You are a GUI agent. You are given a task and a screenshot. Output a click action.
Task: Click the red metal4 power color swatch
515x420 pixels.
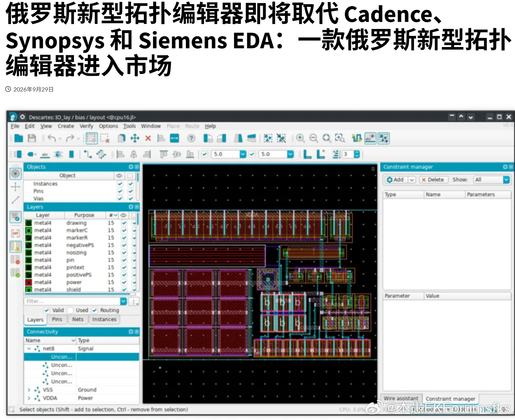29,282
